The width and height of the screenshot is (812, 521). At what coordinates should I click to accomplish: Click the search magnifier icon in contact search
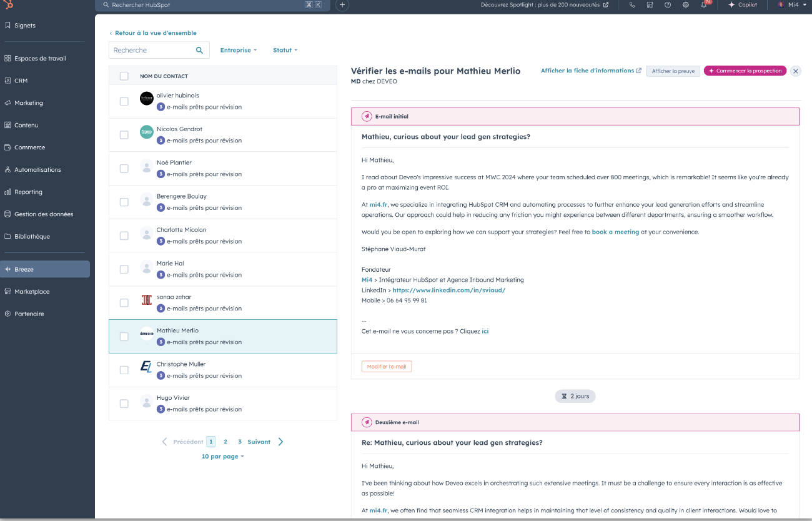tap(200, 50)
